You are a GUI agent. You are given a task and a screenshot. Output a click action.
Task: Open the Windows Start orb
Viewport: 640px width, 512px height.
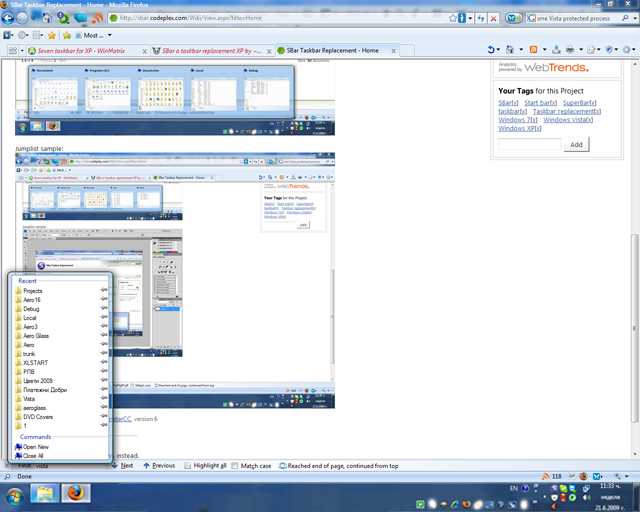click(x=15, y=497)
